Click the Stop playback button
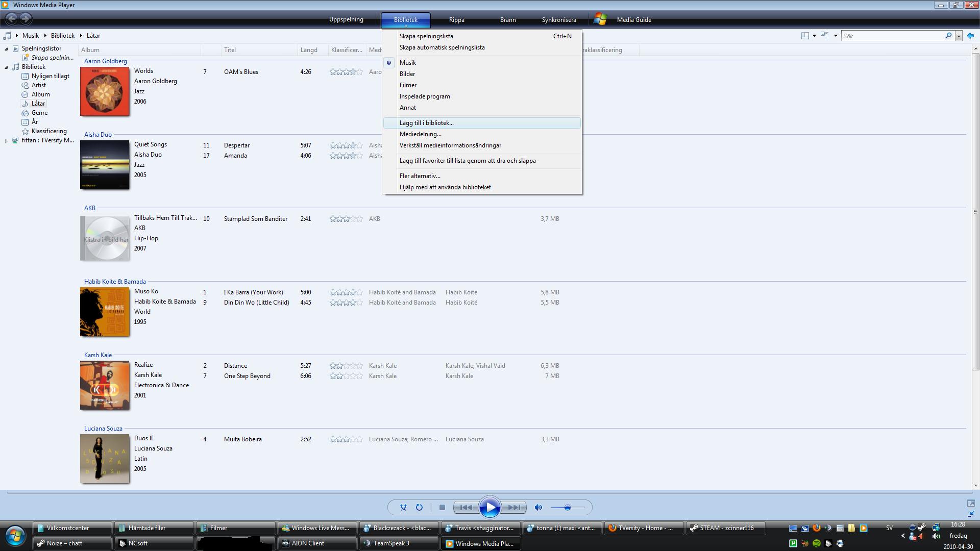980x551 pixels. click(442, 507)
